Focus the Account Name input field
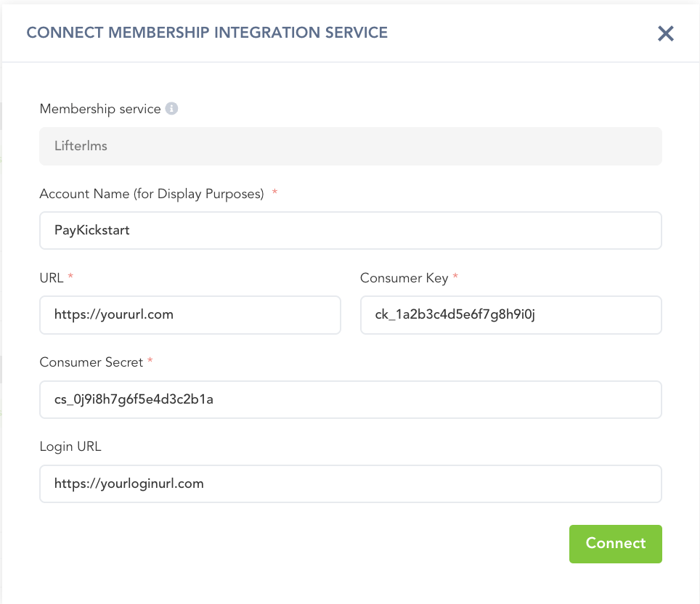 [350, 230]
